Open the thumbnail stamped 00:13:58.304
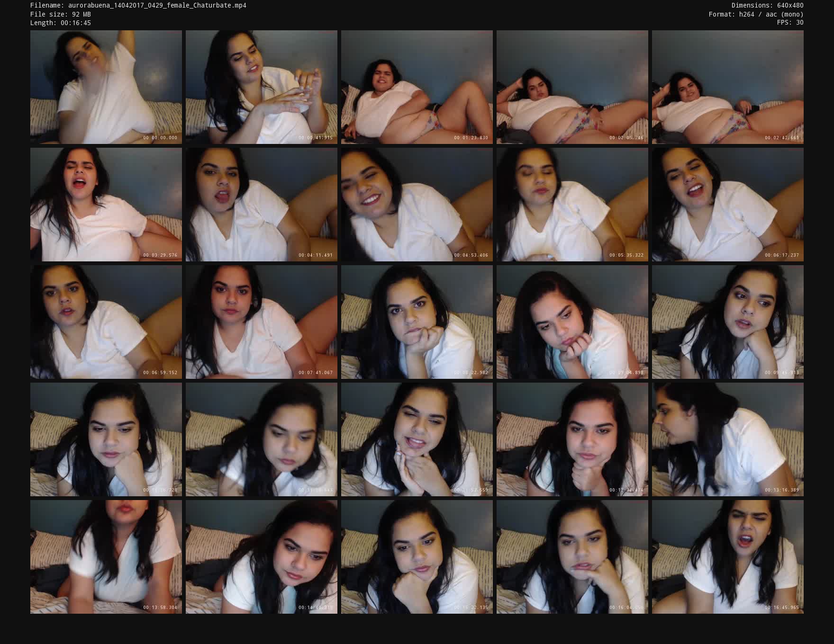Image resolution: width=834 pixels, height=644 pixels. tap(106, 557)
